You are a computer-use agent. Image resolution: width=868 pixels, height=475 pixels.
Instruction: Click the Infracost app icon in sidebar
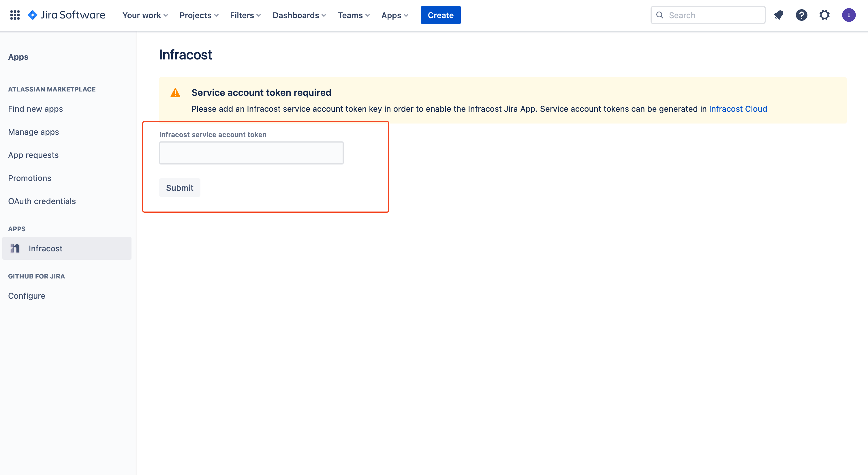(x=14, y=248)
